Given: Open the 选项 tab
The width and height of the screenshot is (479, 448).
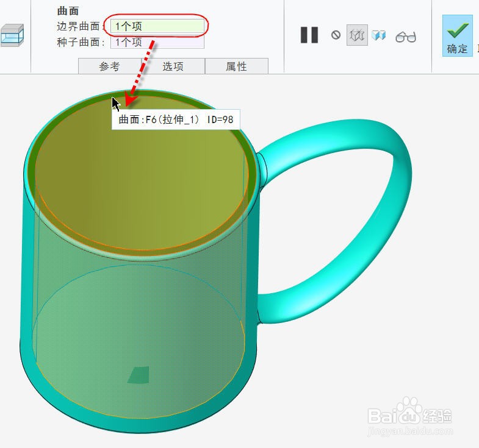Looking at the screenshot, I should 173,66.
